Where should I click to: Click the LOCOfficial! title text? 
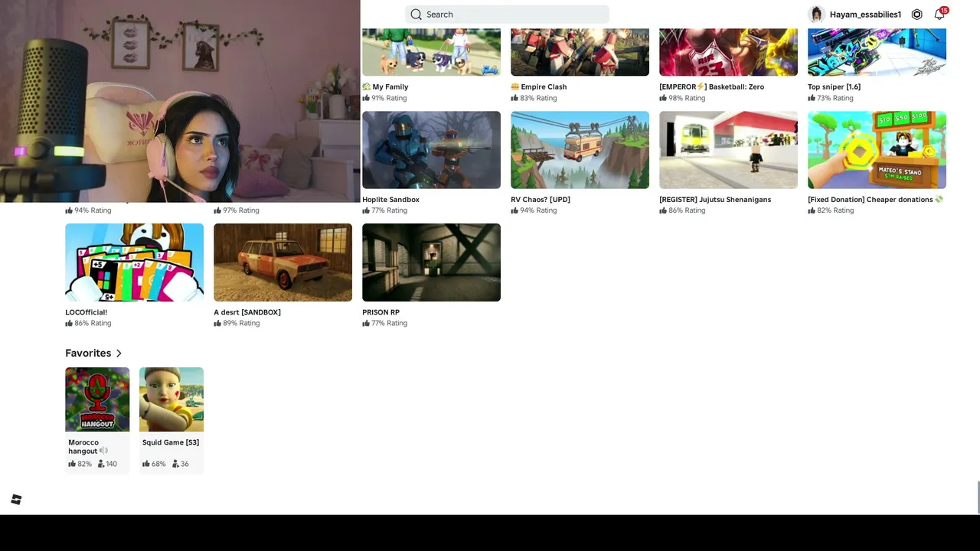tap(86, 312)
